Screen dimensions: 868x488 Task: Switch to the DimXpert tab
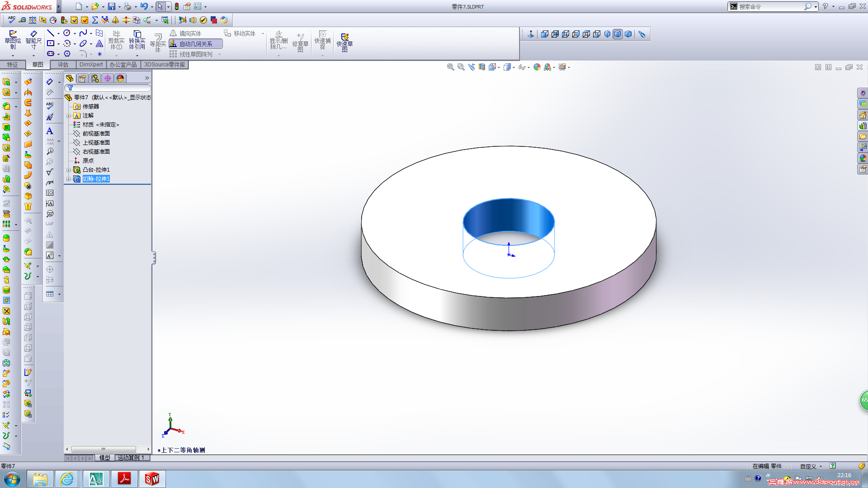point(91,65)
